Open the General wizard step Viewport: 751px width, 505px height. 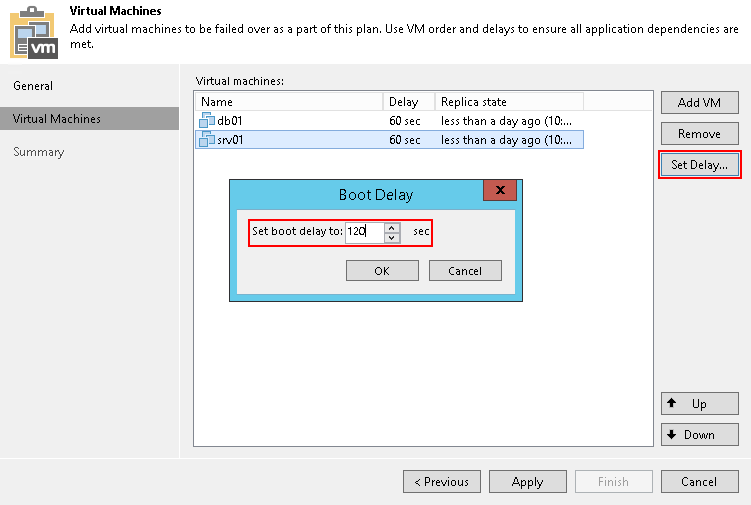pyautogui.click(x=33, y=86)
